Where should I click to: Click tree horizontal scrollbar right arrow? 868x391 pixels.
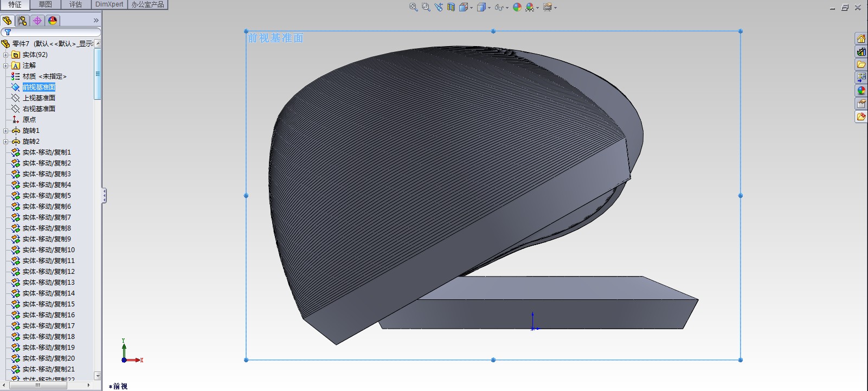pos(89,385)
